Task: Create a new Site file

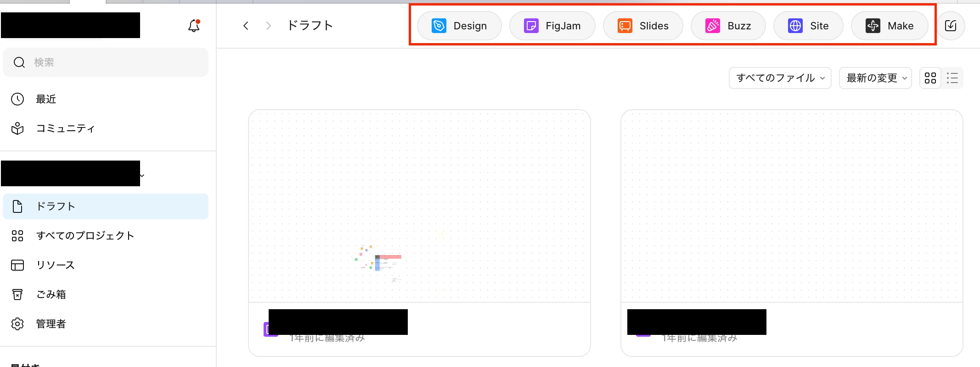Action: pyautogui.click(x=808, y=26)
